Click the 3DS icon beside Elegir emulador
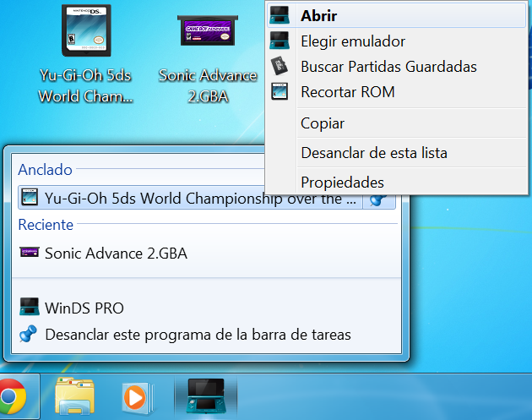The width and height of the screenshot is (532, 420). 280,41
